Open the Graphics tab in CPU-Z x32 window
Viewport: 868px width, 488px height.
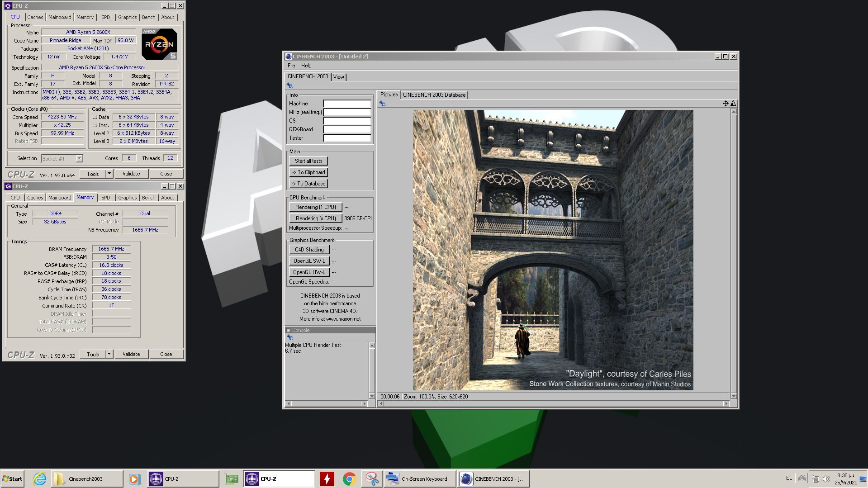(127, 198)
